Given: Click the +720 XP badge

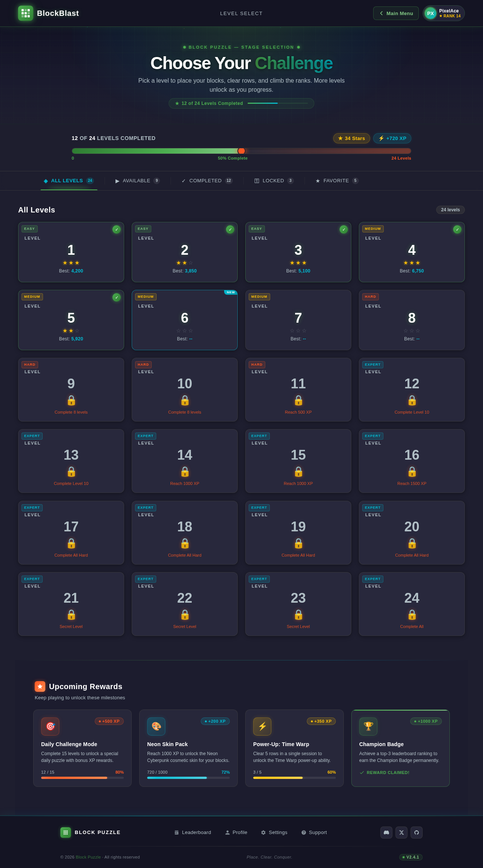Looking at the screenshot, I should (x=392, y=138).
